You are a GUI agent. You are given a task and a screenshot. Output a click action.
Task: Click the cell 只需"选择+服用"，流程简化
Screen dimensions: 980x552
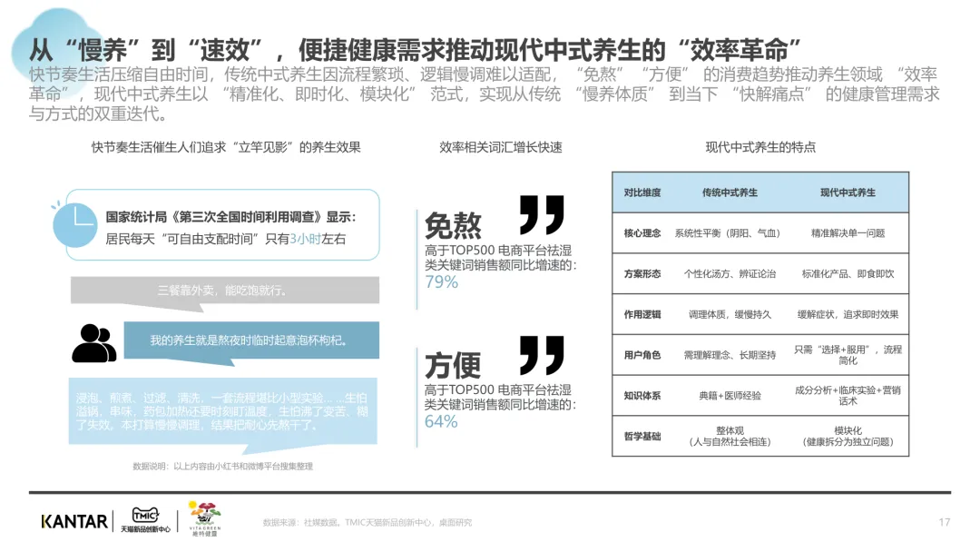(x=848, y=355)
